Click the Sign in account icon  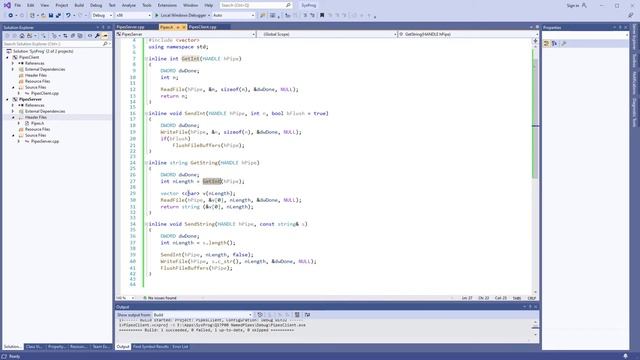pyautogui.click(x=584, y=5)
